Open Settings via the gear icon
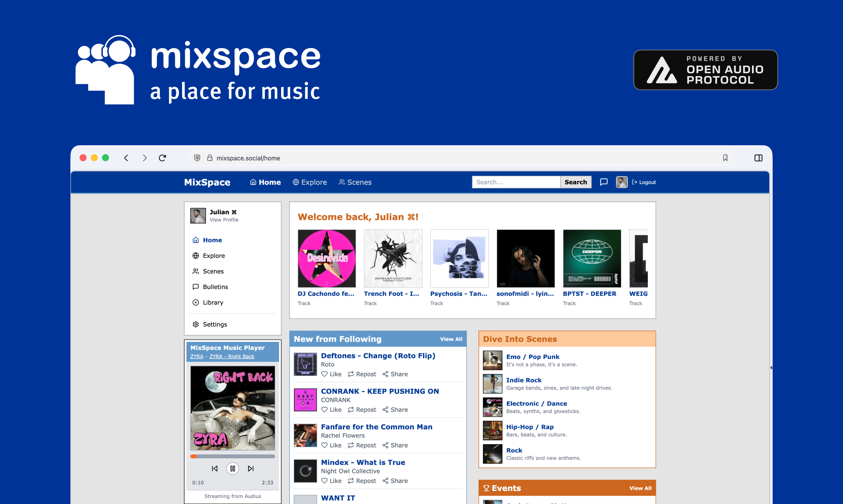Image resolution: width=843 pixels, height=504 pixels. [x=214, y=324]
